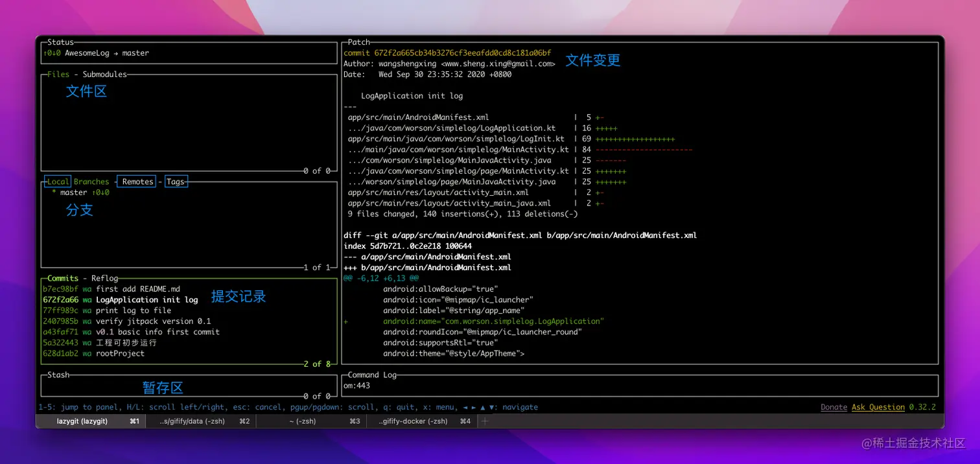Image resolution: width=980 pixels, height=464 pixels.
Task: Click the Patch panel title
Action: point(359,43)
